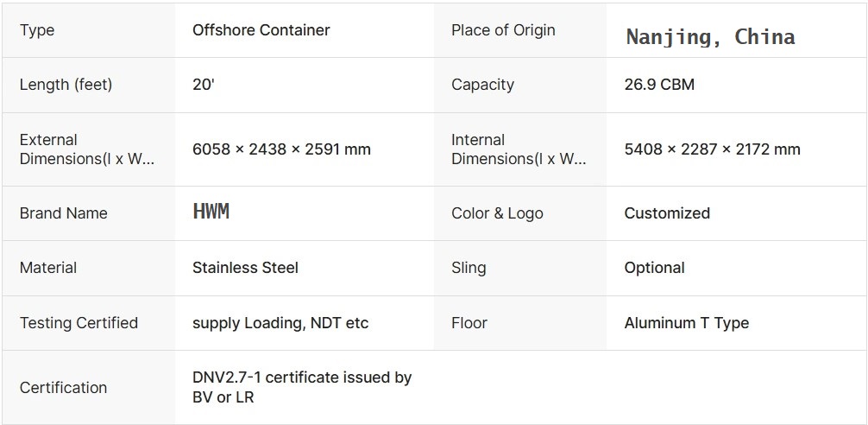868x425 pixels.
Task: Select the "Length (feet)" label
Action: (66, 85)
